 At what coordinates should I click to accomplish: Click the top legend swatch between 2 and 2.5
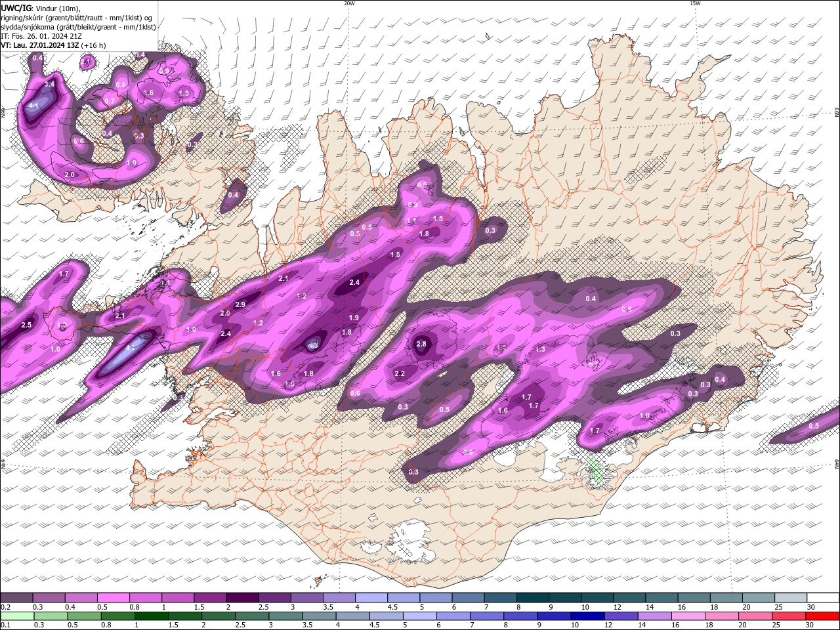click(x=242, y=598)
